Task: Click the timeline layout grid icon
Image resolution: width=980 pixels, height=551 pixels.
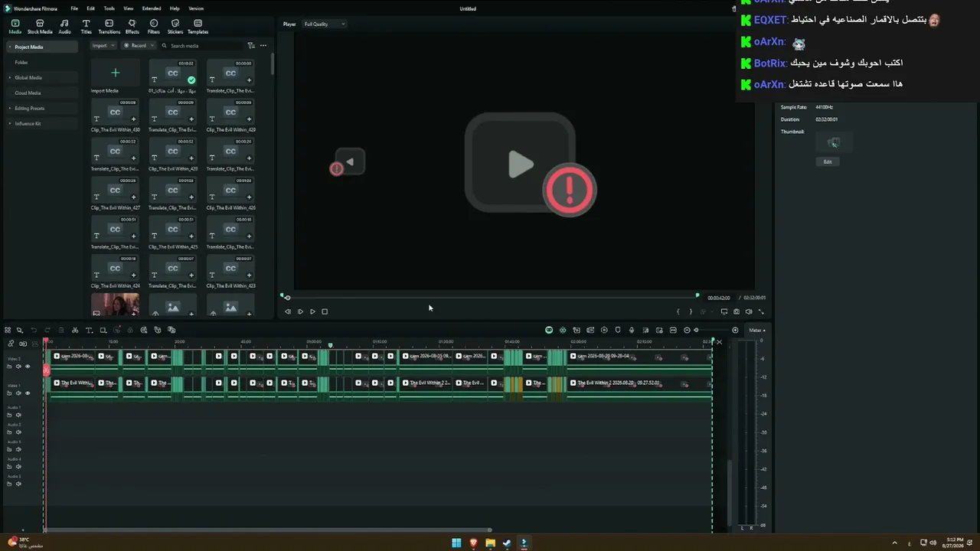Action: point(8,330)
